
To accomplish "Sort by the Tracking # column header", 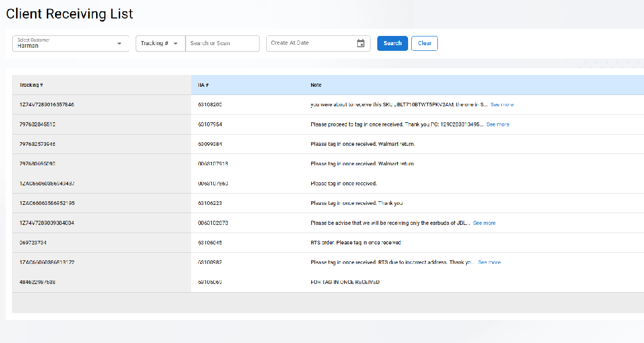I will (x=31, y=85).
